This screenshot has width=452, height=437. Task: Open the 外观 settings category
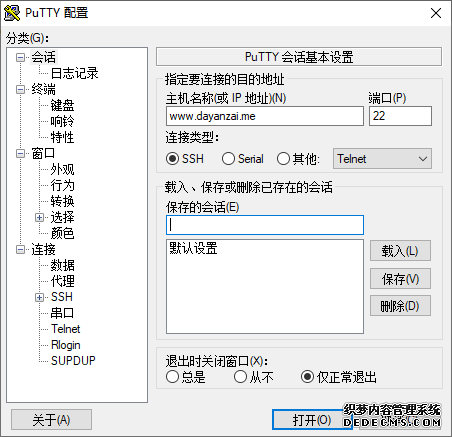click(x=62, y=169)
